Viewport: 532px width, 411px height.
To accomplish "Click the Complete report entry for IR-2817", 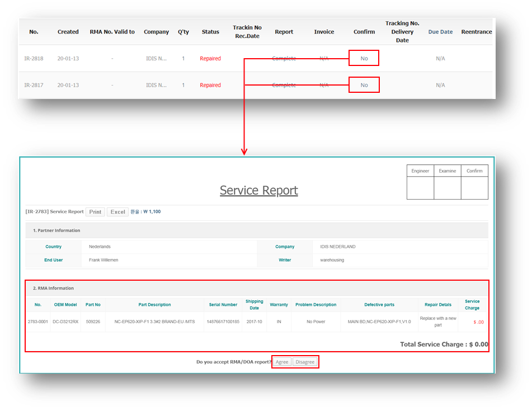I will 284,85.
